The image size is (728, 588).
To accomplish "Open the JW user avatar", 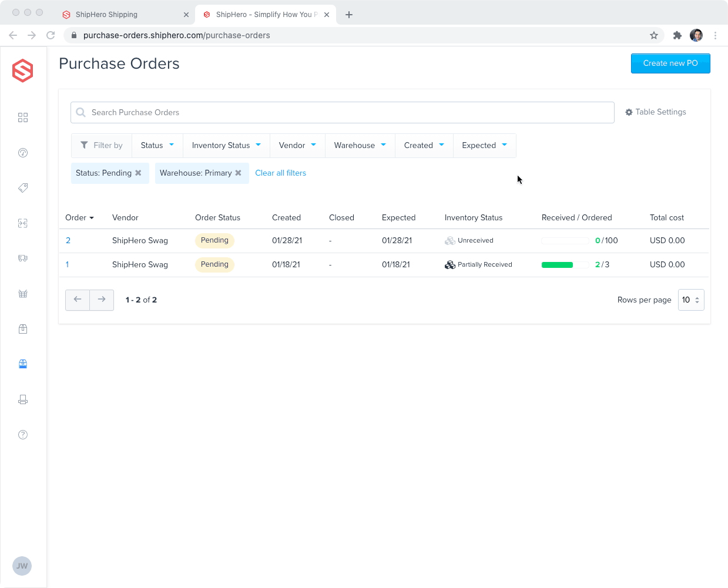I will click(x=22, y=566).
